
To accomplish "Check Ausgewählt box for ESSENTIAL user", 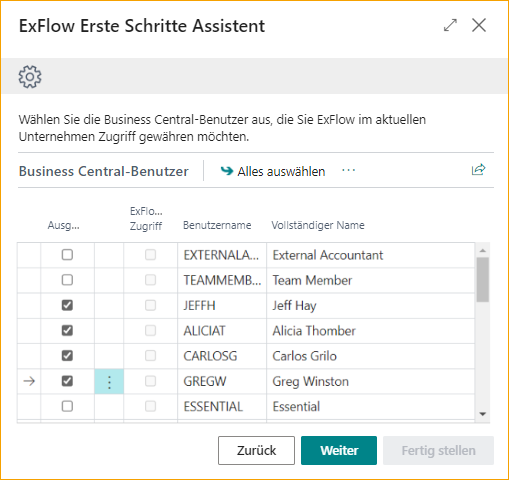I will point(67,406).
